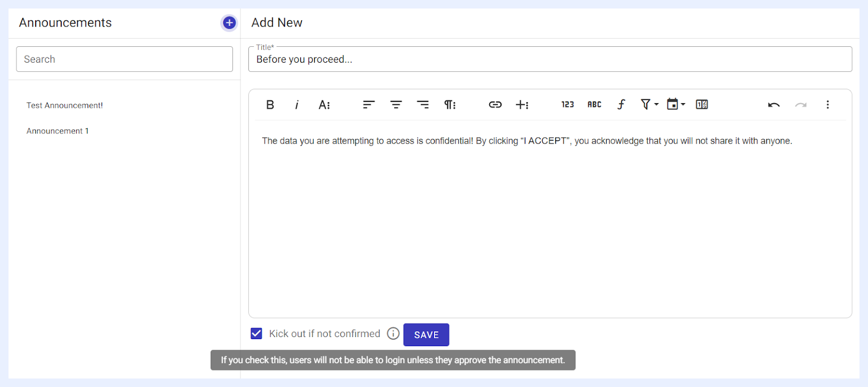Image resolution: width=868 pixels, height=387 pixels.
Task: Click the SAVE button
Action: tap(426, 335)
